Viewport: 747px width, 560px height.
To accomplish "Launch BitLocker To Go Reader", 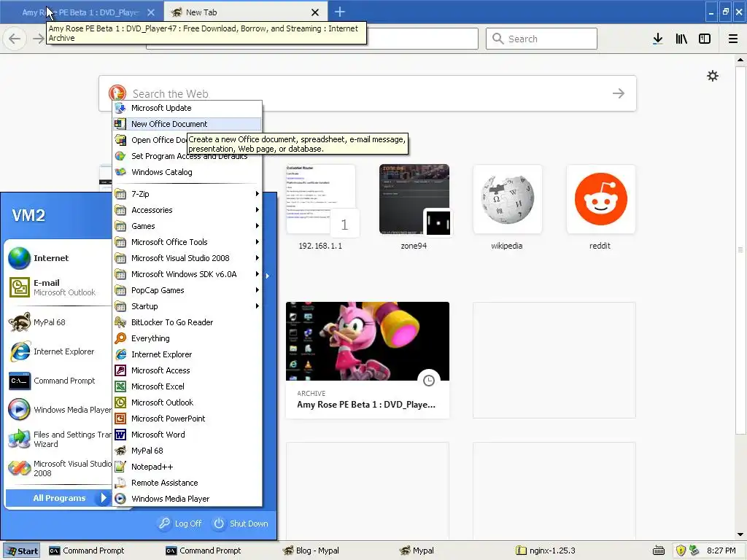I will [x=187, y=322].
